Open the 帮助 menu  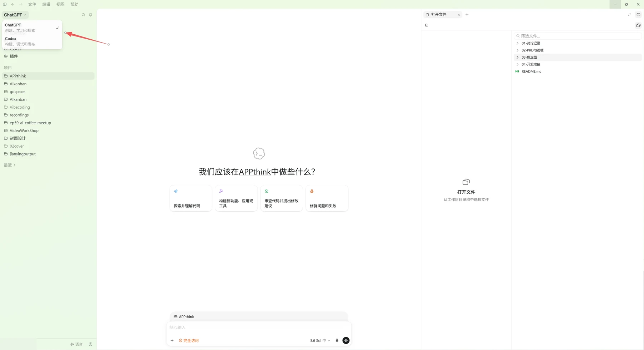74,4
